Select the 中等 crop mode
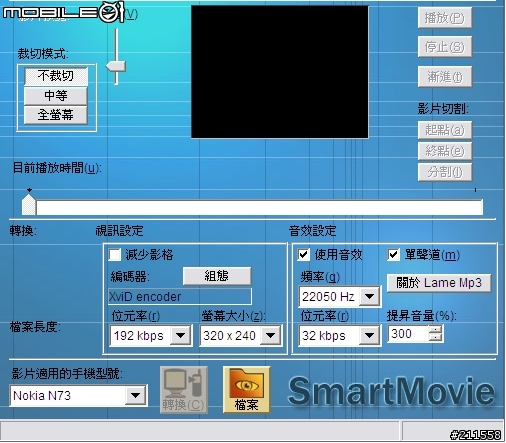506x443 pixels. [56, 96]
